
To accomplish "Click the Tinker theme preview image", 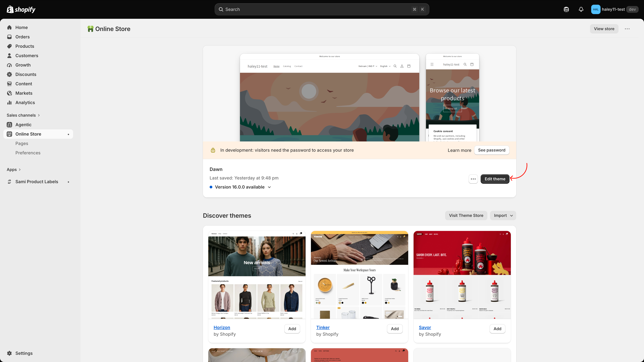I will click(x=359, y=275).
